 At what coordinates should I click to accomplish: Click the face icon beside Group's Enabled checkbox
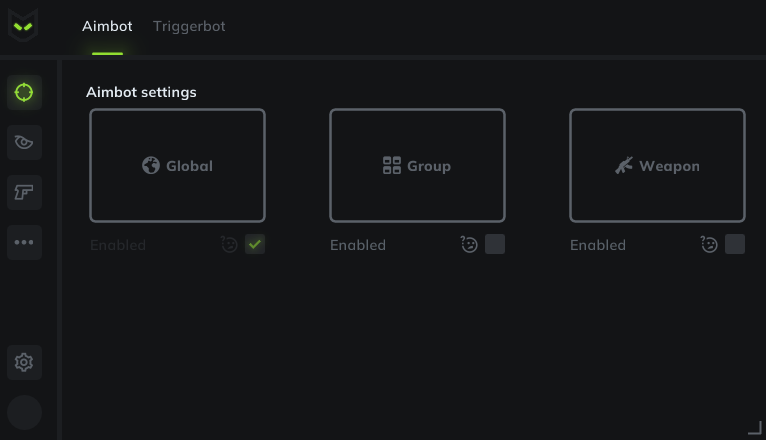469,244
